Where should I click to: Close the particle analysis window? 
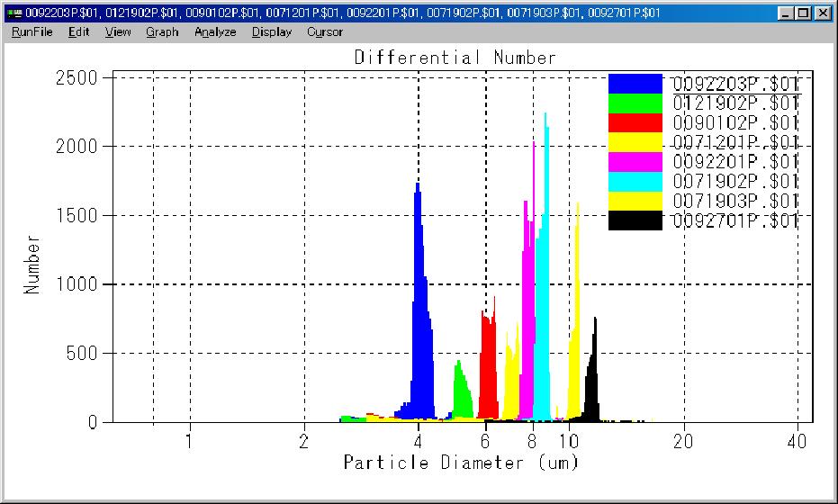coord(823,13)
